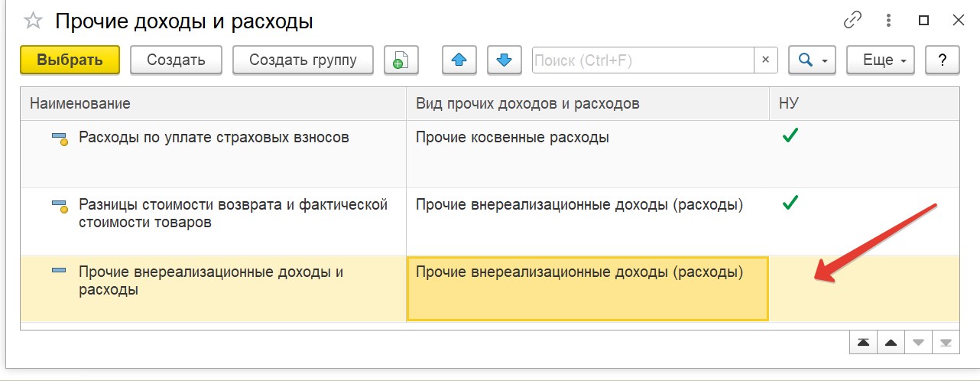Enable НУ flag for Прочие внереализационные доходы и расходы
980x381 pixels.
point(864,288)
